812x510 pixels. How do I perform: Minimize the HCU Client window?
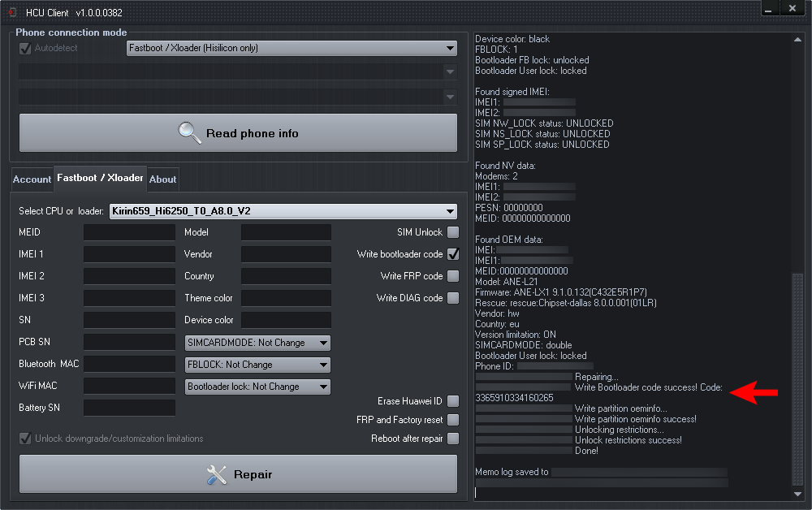click(768, 8)
